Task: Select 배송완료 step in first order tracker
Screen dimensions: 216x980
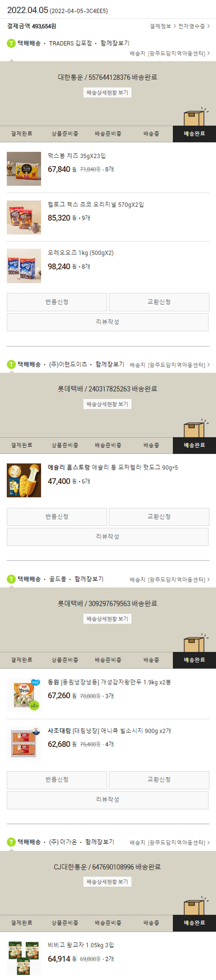Action: click(x=194, y=134)
